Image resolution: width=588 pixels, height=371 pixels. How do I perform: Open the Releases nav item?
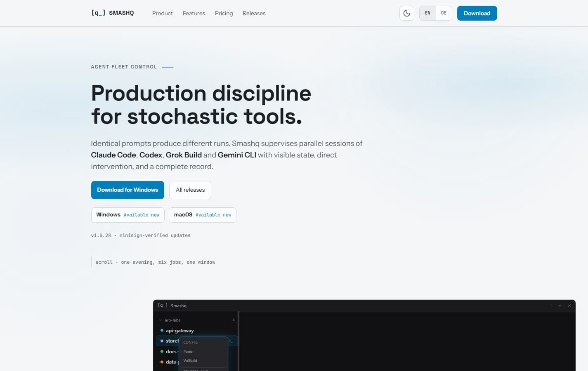254,13
